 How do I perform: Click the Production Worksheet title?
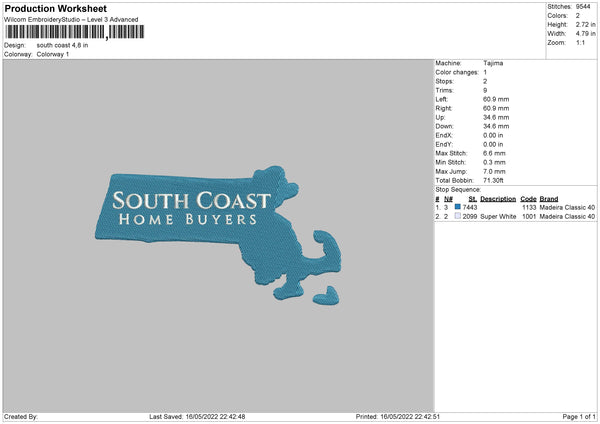[56, 8]
